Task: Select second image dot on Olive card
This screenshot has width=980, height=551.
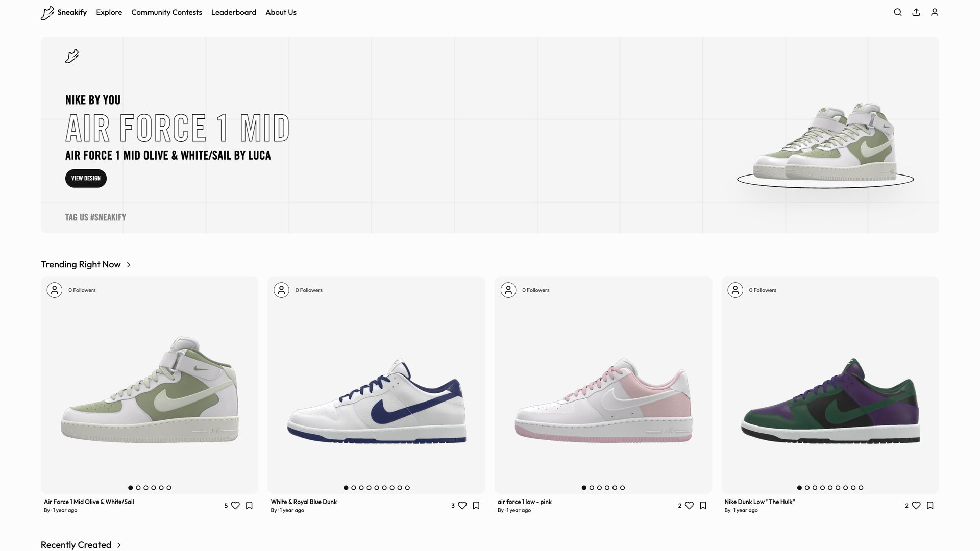Action: pos(138,488)
